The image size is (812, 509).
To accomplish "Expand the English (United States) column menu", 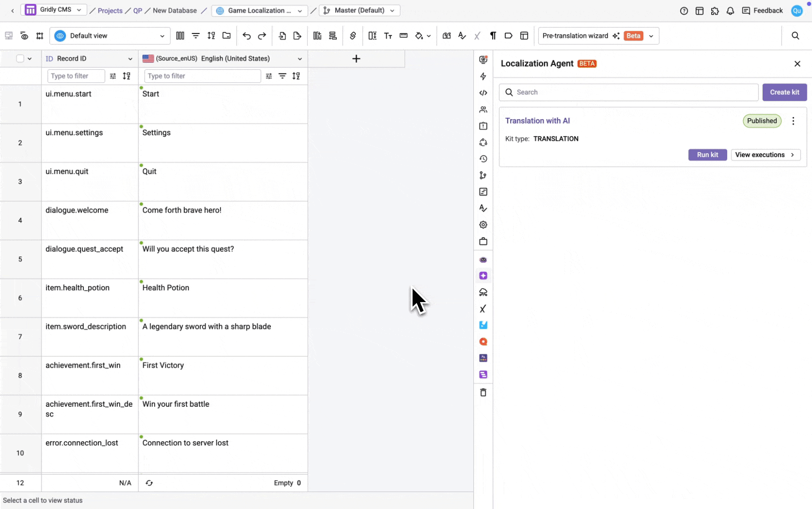I will 300,59.
